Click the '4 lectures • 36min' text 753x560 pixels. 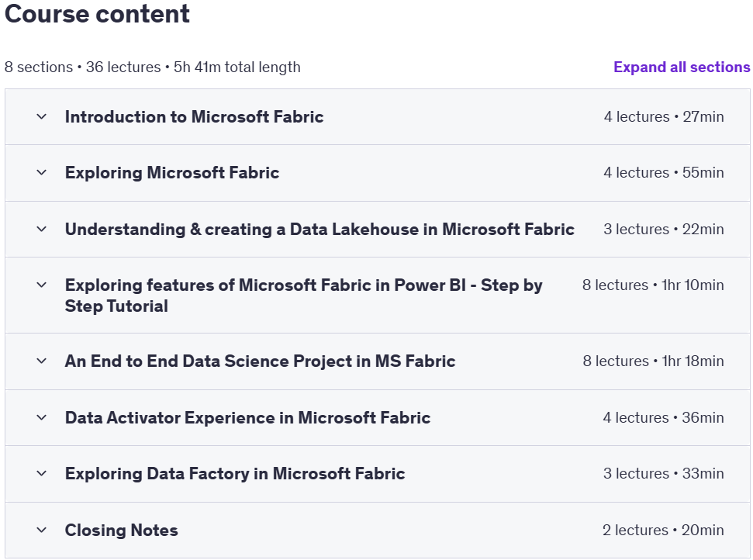(664, 417)
